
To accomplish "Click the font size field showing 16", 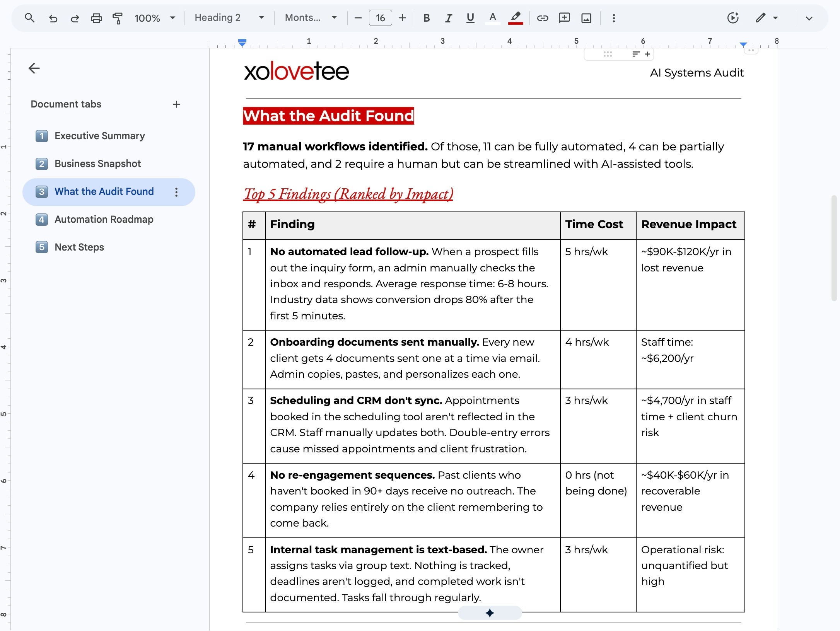I will click(381, 18).
